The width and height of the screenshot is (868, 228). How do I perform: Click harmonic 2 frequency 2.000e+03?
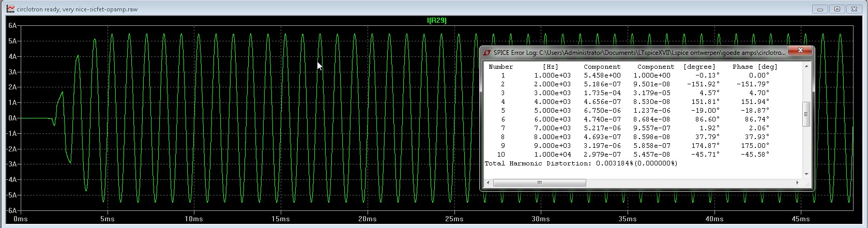click(x=552, y=84)
